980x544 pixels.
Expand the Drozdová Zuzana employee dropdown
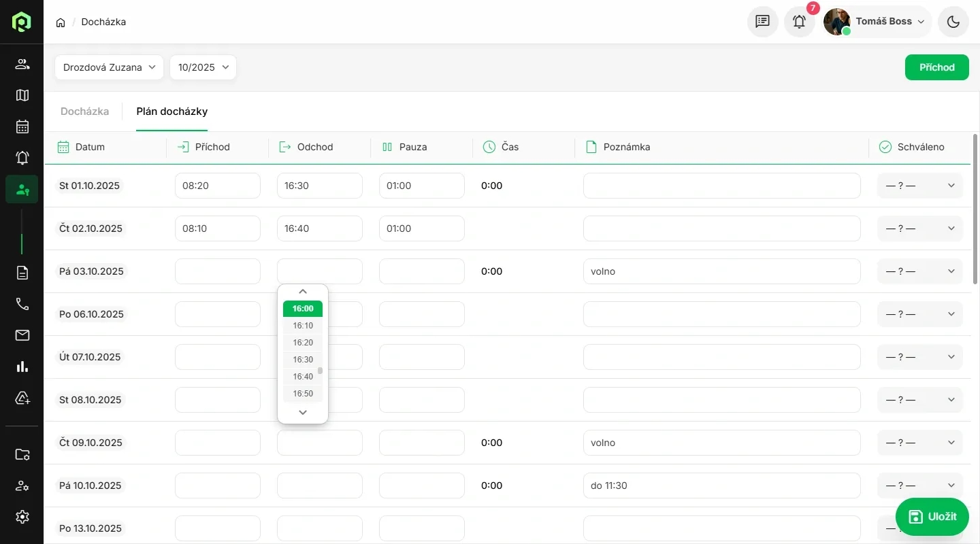[x=109, y=67]
